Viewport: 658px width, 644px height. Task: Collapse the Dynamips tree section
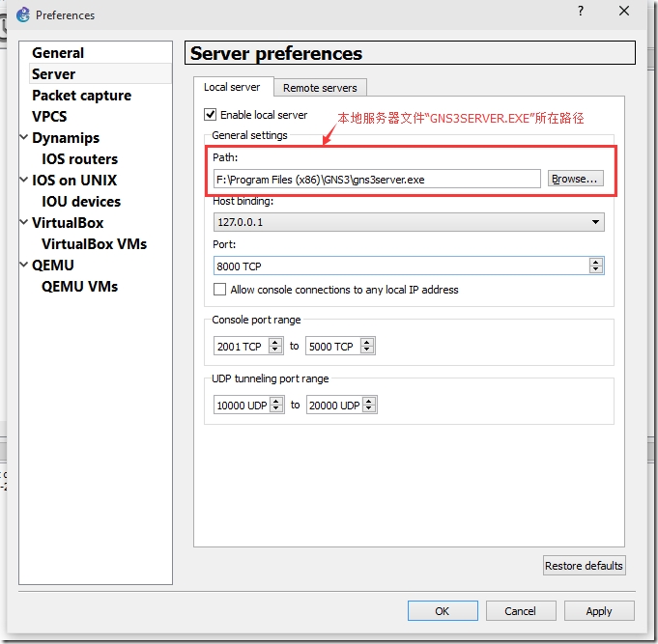(x=24, y=137)
